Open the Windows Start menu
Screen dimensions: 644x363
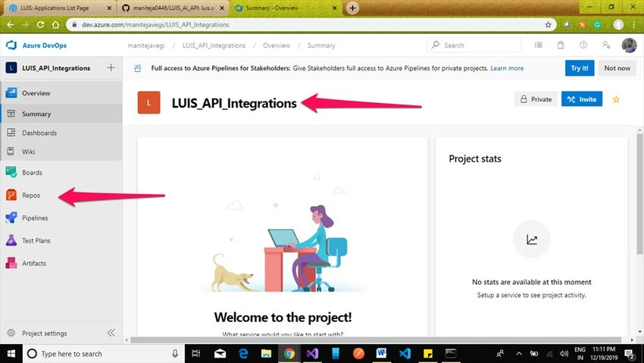[x=11, y=354]
